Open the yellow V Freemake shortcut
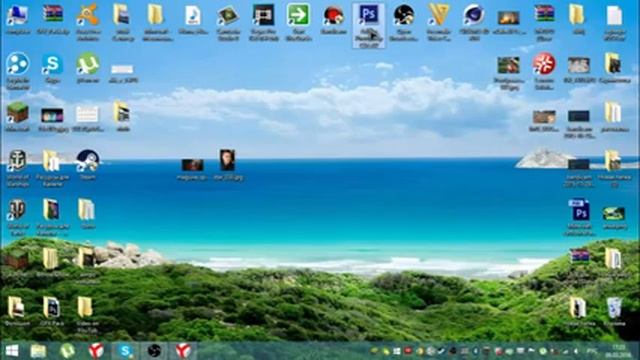Viewport: 640px width, 360px height. point(439,22)
